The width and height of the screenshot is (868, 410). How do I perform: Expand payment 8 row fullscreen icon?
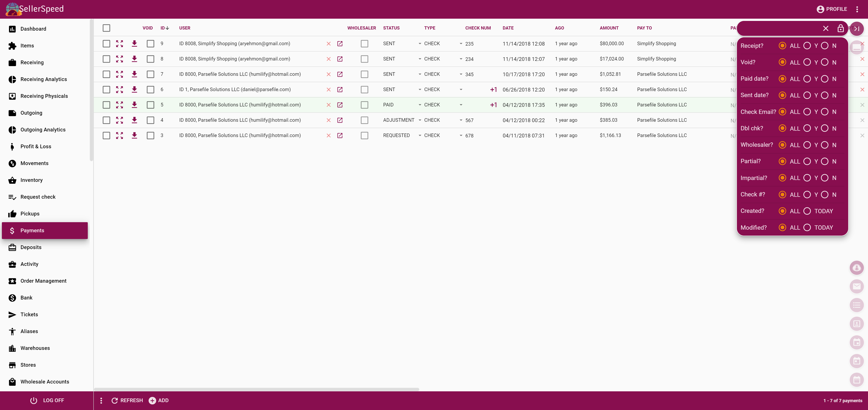coord(119,59)
